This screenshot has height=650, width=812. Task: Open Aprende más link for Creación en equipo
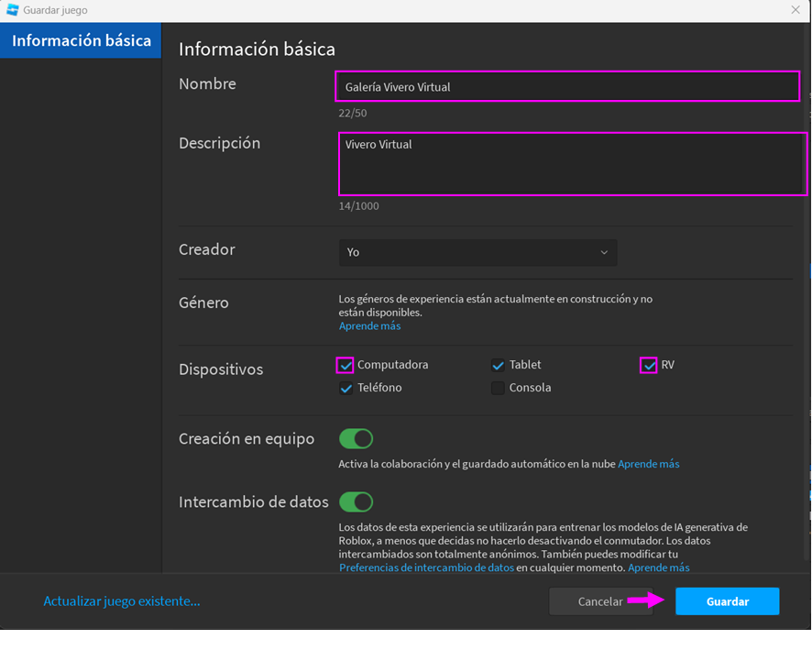click(x=648, y=464)
